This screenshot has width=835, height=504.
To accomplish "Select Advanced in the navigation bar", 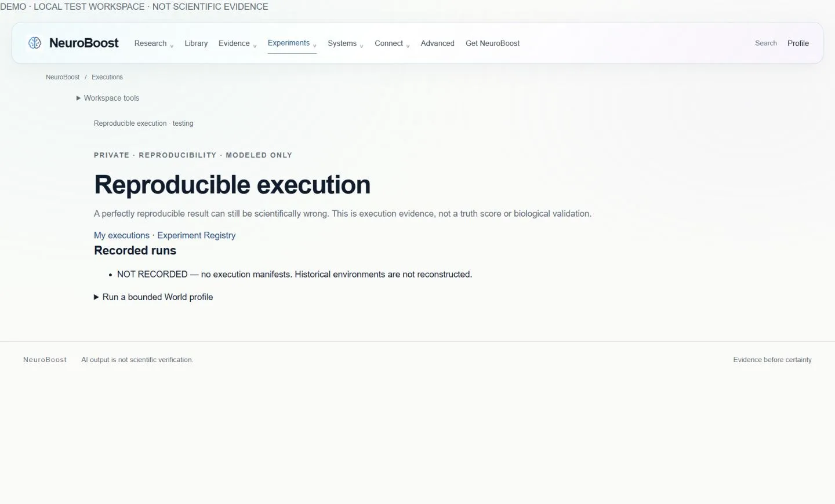I will pyautogui.click(x=437, y=43).
